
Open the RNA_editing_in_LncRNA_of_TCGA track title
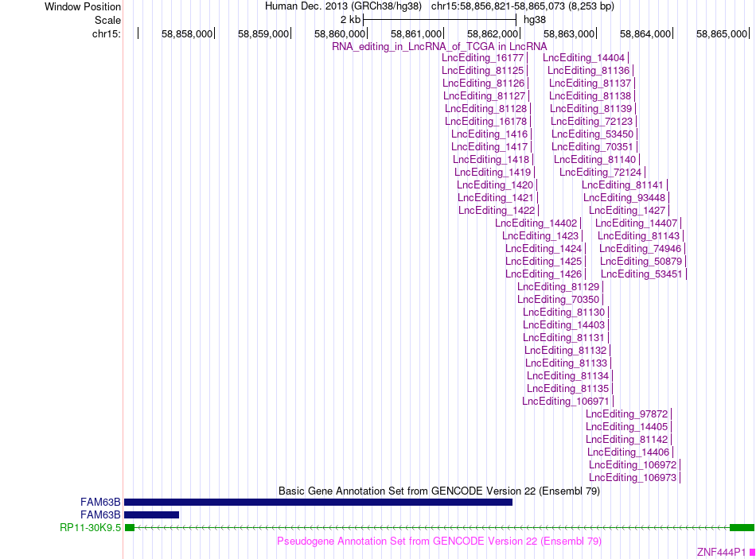click(439, 47)
